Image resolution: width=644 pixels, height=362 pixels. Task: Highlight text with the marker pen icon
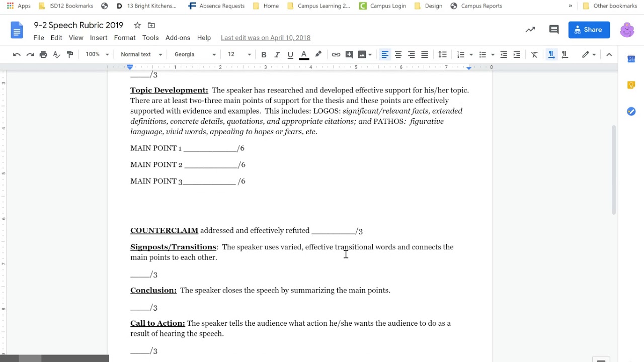point(318,54)
